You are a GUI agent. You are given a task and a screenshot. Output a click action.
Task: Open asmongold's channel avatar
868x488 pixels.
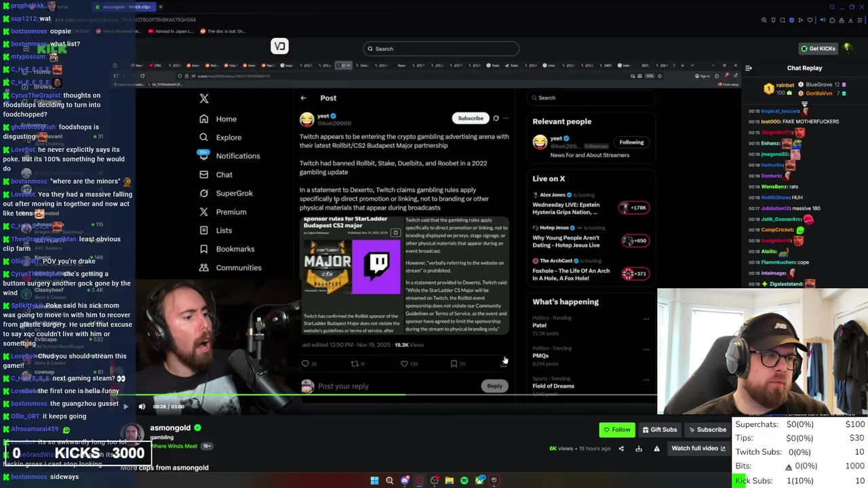(x=132, y=434)
